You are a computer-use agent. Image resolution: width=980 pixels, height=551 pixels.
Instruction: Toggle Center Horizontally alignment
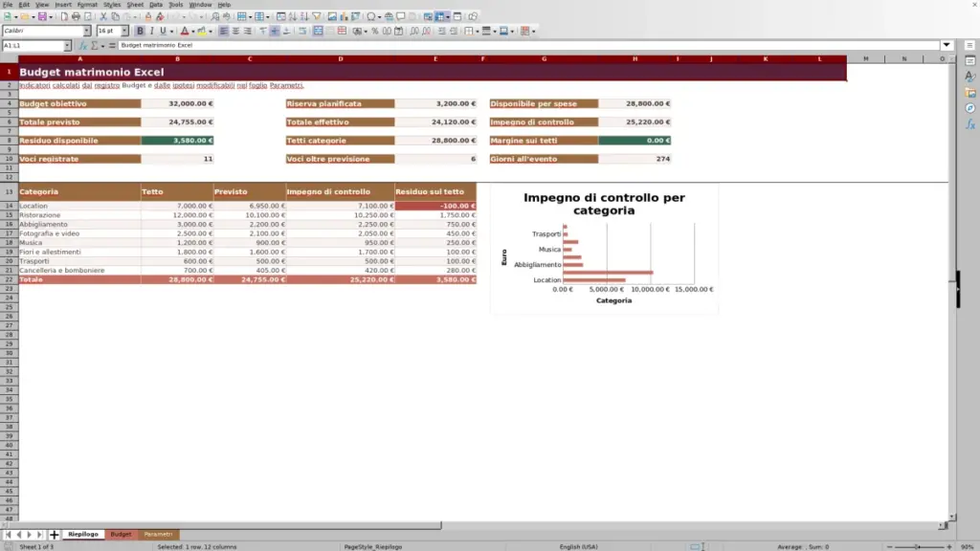(235, 32)
